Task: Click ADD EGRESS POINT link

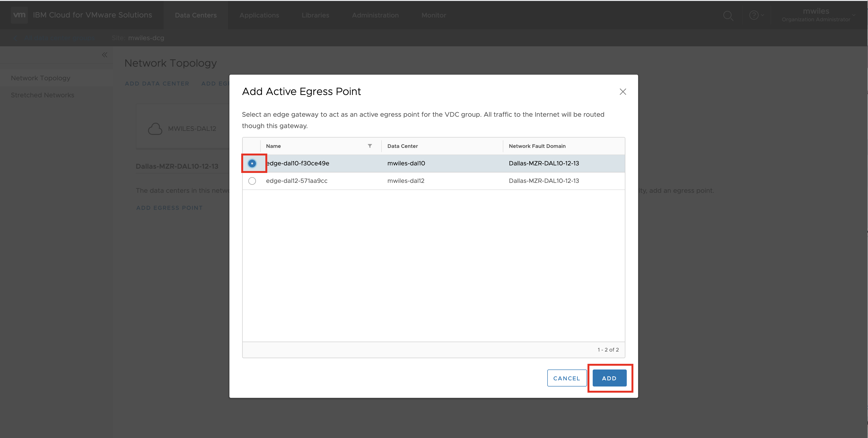Action: (x=169, y=208)
